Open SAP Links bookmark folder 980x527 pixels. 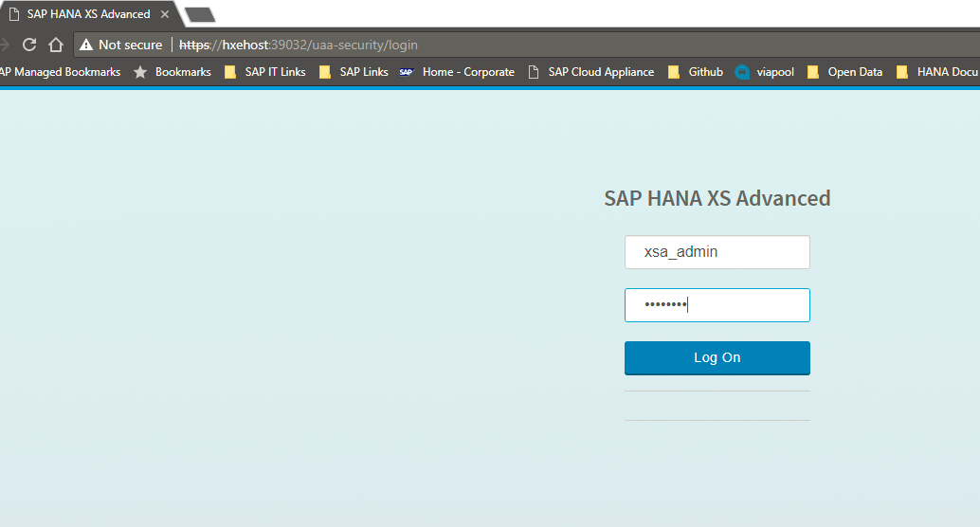pyautogui.click(x=354, y=72)
